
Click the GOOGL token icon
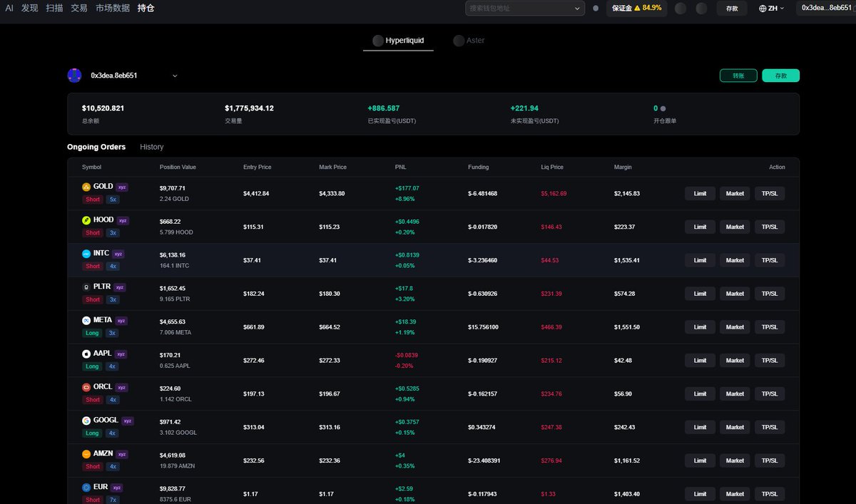tap(86, 421)
